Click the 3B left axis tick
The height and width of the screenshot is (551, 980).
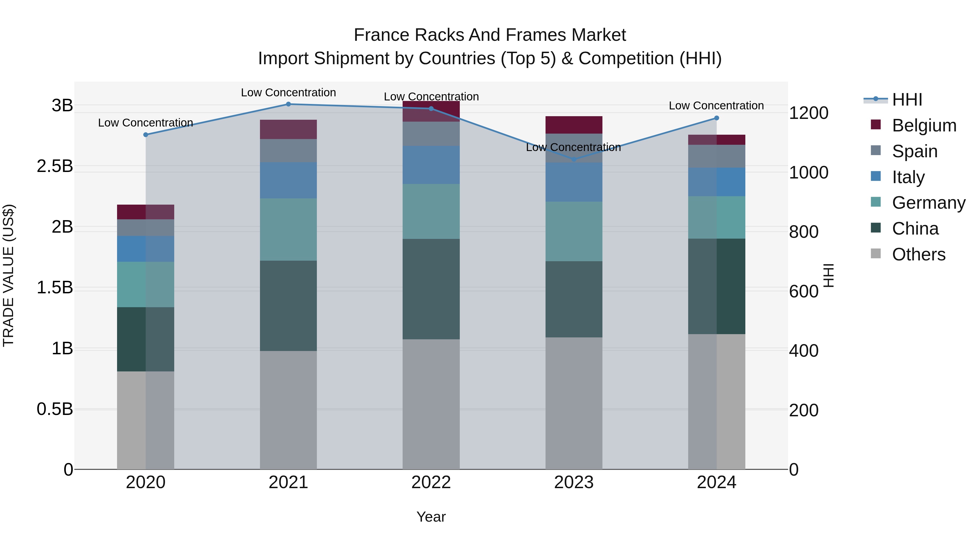point(62,105)
